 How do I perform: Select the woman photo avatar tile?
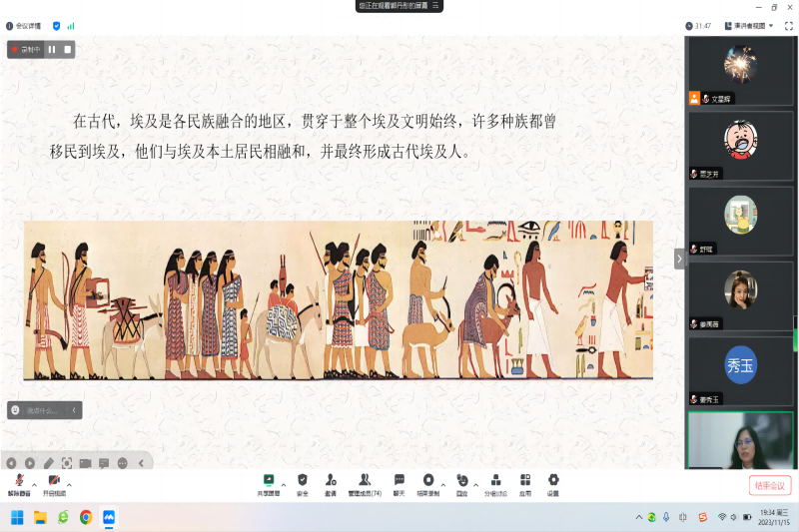click(x=740, y=295)
